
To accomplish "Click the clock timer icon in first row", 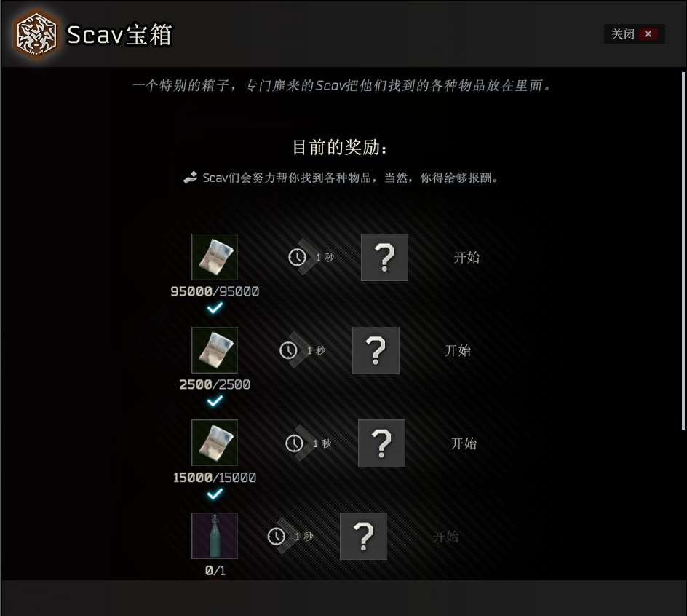I will pyautogui.click(x=297, y=257).
